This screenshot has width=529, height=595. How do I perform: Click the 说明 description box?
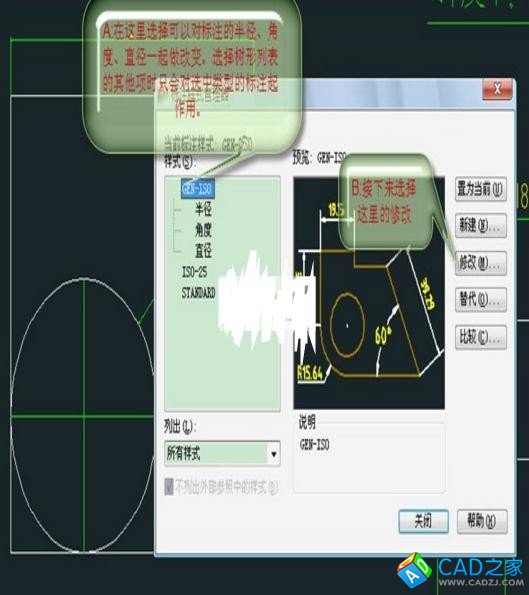click(x=369, y=457)
